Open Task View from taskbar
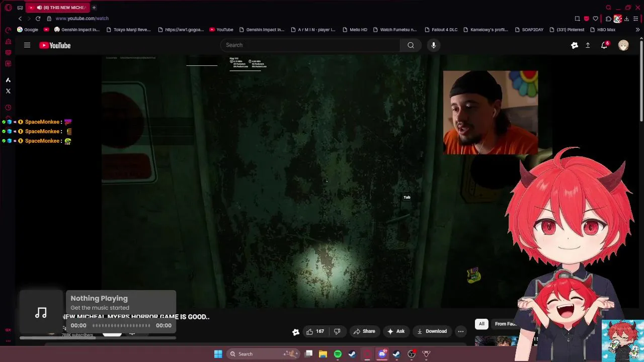 point(309,354)
